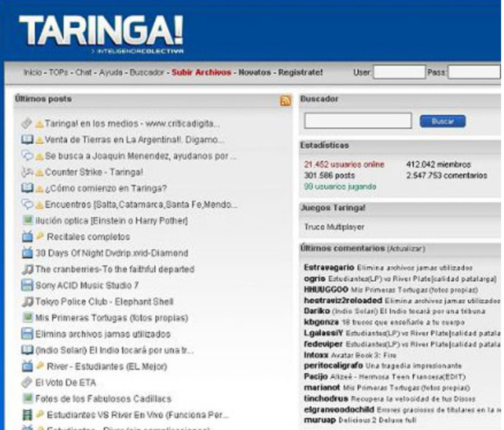The width and height of the screenshot is (504, 430).
Task: Open Subir Archivos in the navigation bar
Action: click(x=201, y=72)
